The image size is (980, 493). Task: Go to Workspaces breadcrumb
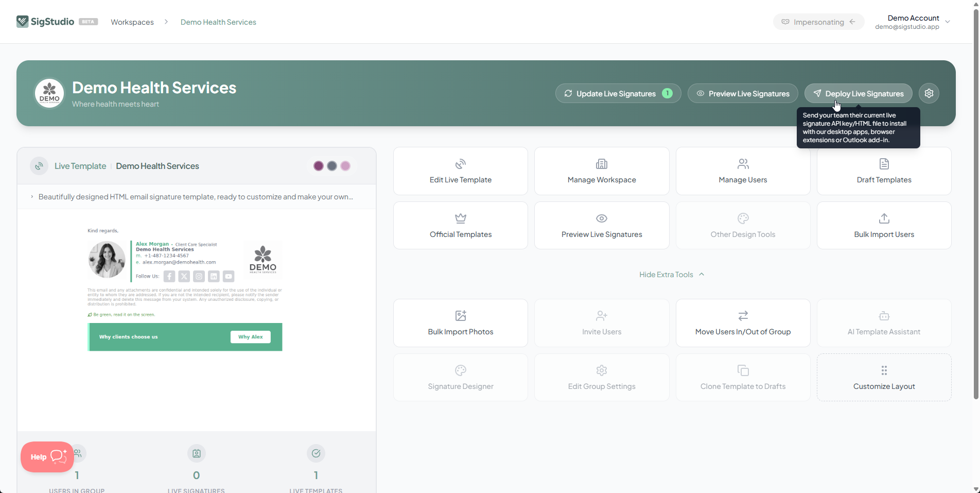[x=132, y=22]
